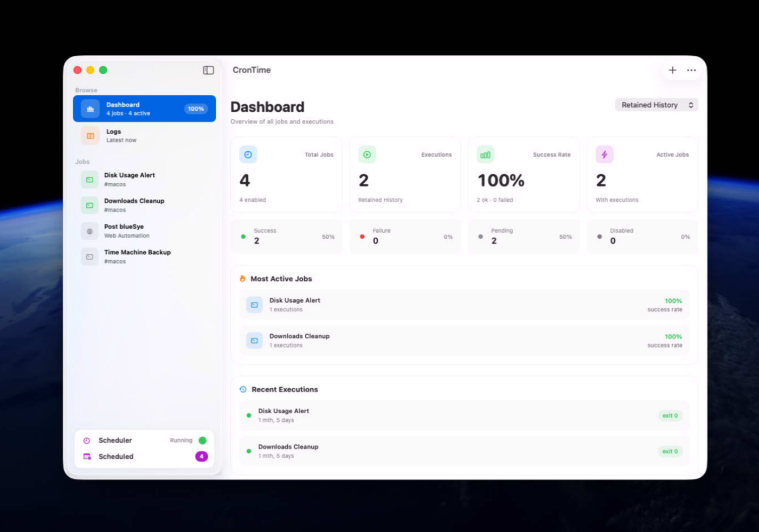
Task: Click the Scheduled row label
Action: coord(116,457)
